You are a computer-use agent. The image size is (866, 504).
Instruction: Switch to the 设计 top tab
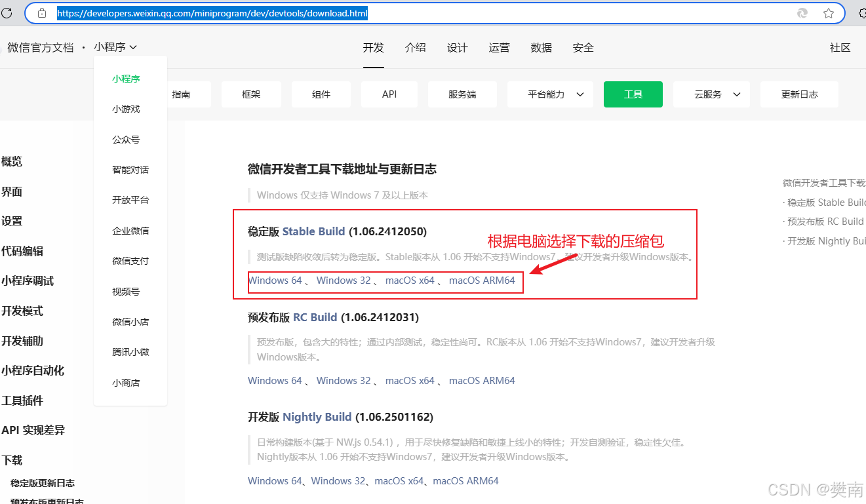pyautogui.click(x=458, y=47)
